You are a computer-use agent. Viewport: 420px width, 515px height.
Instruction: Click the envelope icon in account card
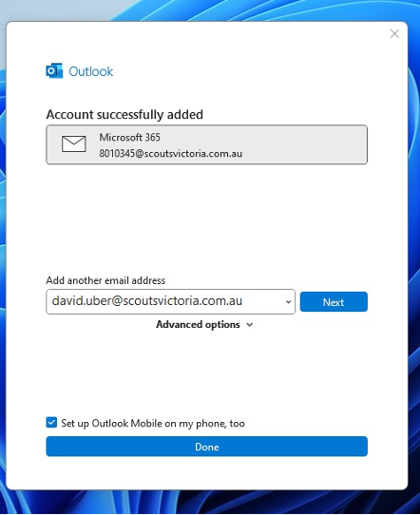point(74,143)
